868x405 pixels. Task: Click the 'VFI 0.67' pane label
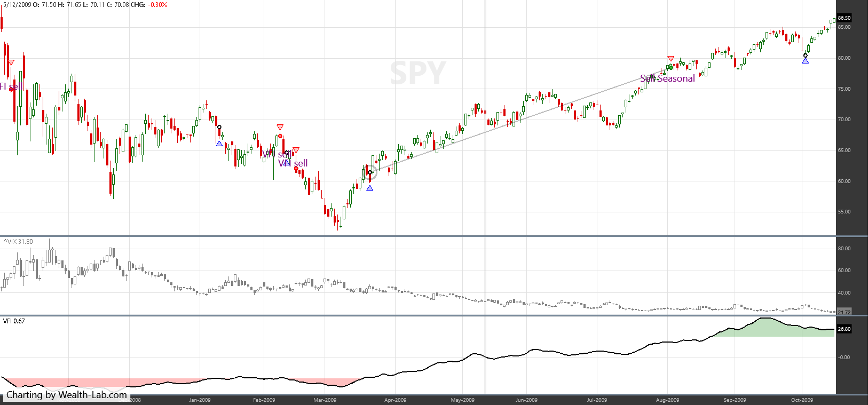pos(14,321)
